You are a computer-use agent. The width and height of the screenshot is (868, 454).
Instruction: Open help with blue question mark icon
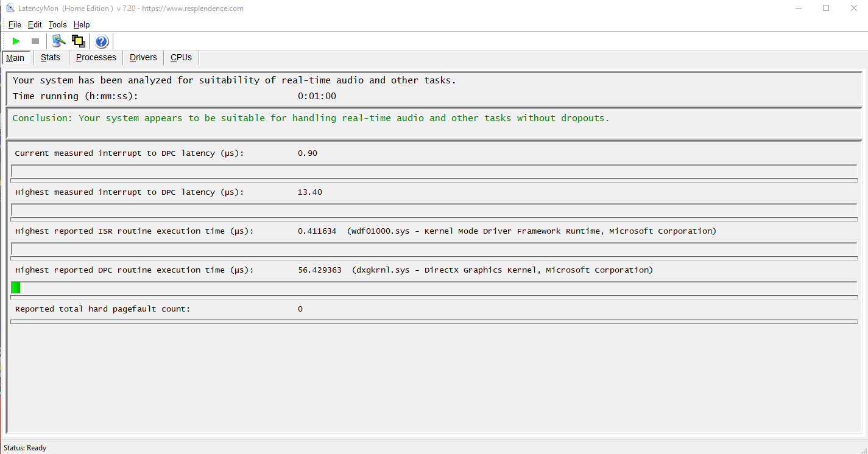point(102,41)
